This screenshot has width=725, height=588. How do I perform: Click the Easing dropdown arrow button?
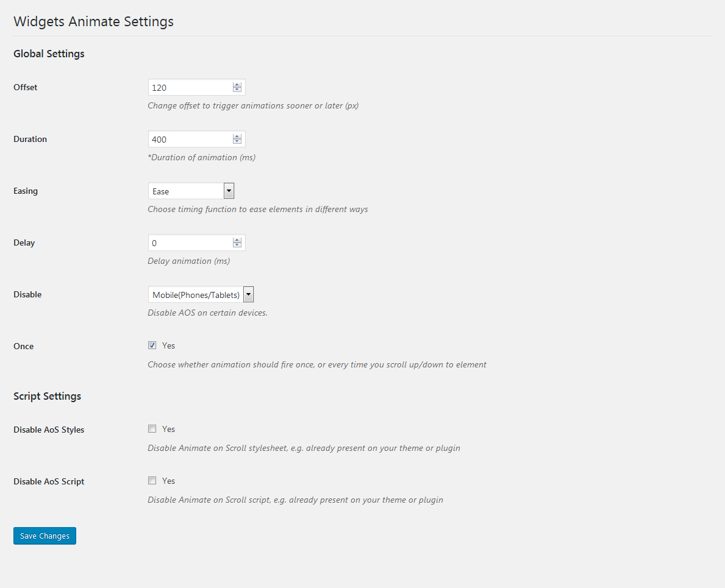point(229,191)
